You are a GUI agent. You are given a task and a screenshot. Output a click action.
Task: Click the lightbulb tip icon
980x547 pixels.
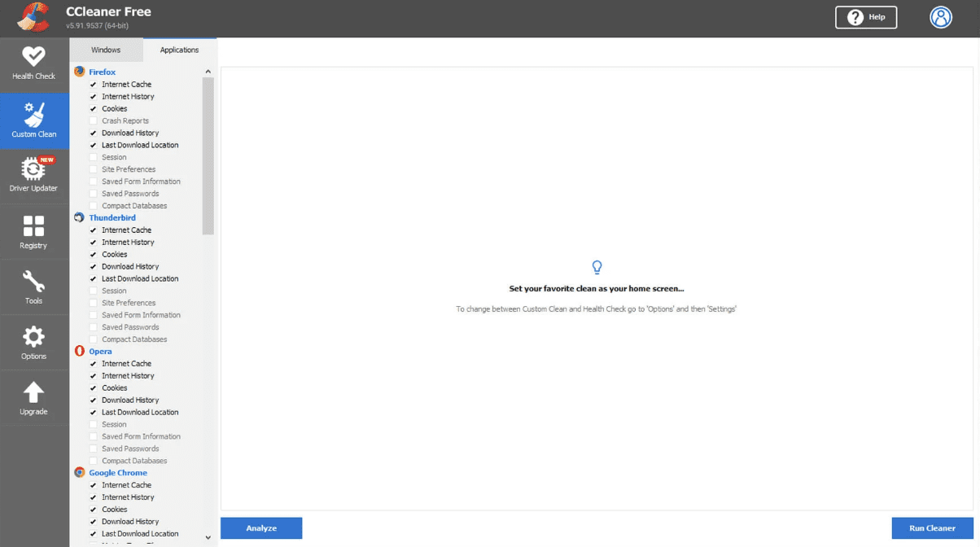[x=597, y=267]
